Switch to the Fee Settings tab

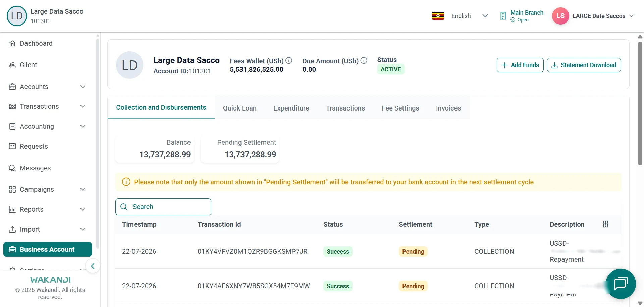(x=400, y=108)
